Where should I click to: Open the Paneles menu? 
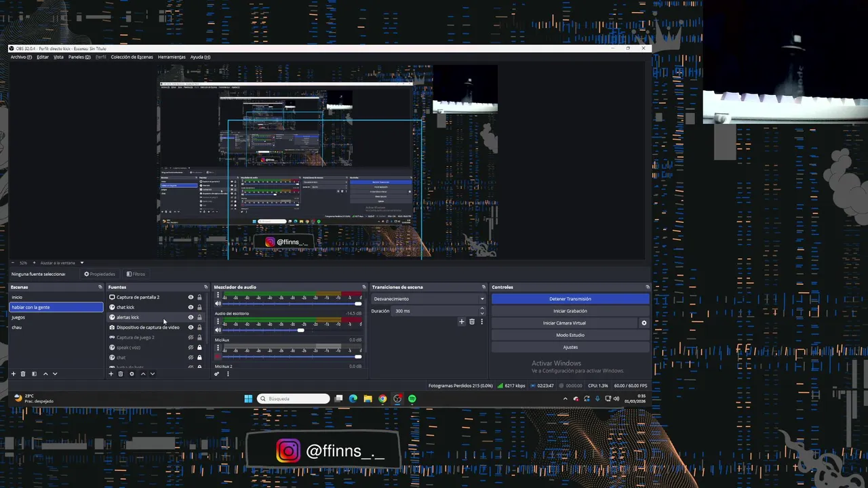(x=79, y=57)
